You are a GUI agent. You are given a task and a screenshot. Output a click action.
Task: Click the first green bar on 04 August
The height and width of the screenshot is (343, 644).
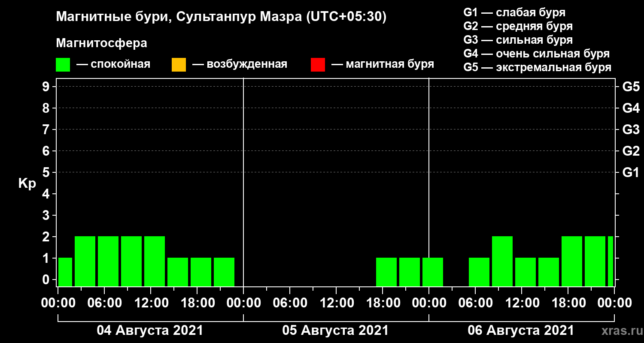pyautogui.click(x=65, y=272)
